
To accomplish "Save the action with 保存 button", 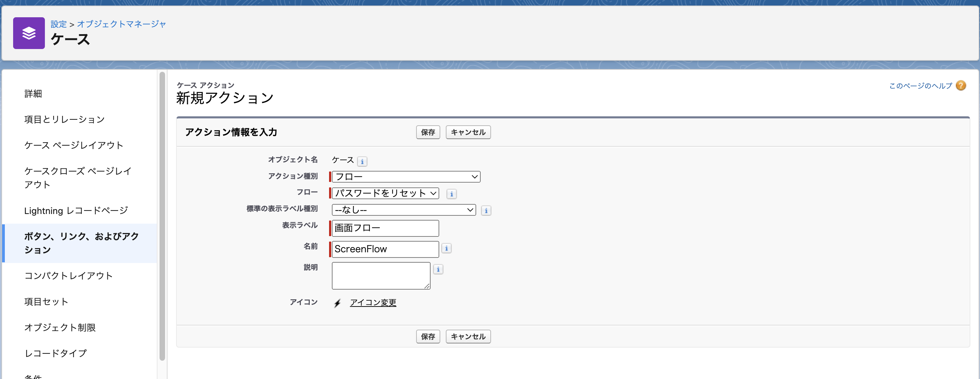I will [427, 132].
